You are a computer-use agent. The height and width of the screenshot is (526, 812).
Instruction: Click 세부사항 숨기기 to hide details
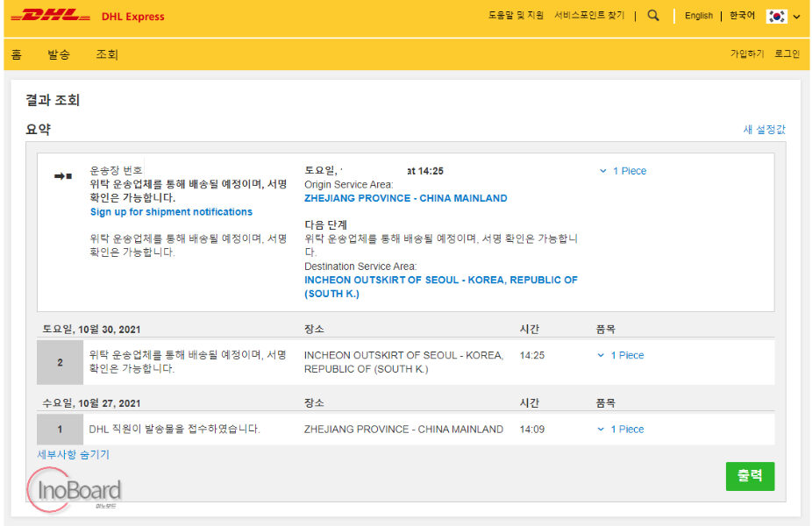click(73, 455)
